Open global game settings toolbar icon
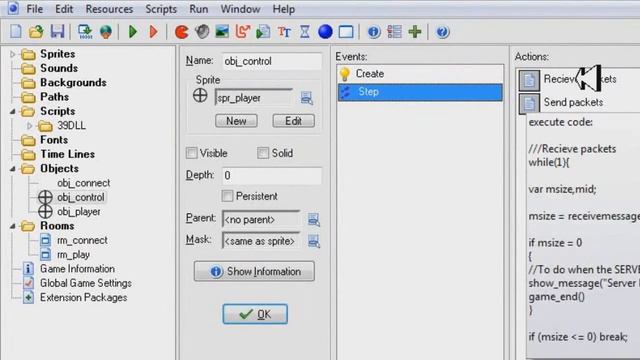This screenshot has width=640, height=360. coord(394,31)
